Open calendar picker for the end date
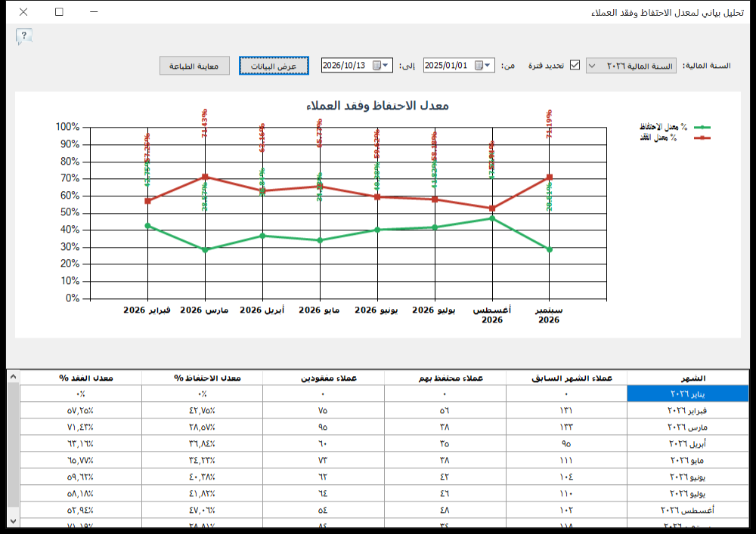756x534 pixels. (x=380, y=65)
